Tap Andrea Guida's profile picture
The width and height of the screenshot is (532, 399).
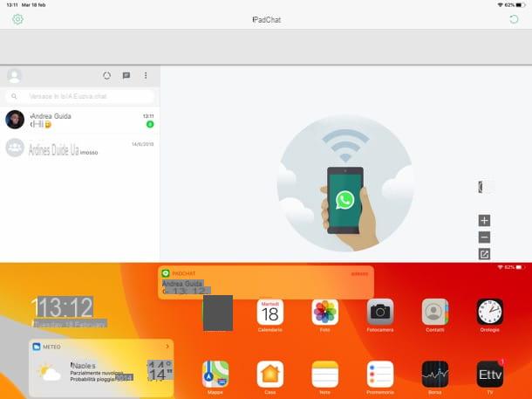pyautogui.click(x=15, y=120)
